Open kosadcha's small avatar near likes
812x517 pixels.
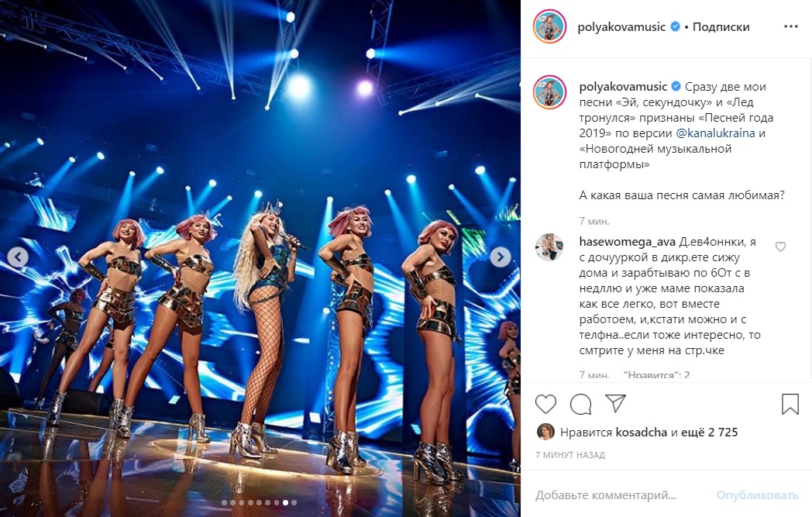click(x=545, y=432)
